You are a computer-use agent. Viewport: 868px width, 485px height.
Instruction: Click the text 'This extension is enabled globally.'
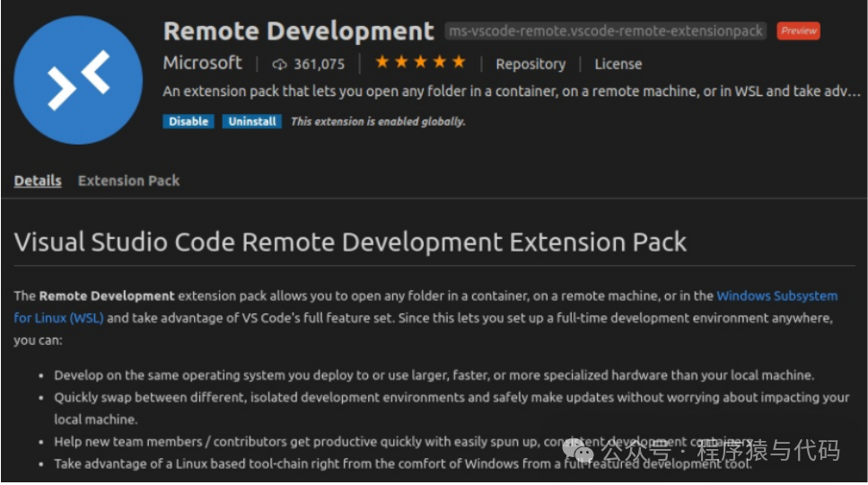pyautogui.click(x=378, y=121)
